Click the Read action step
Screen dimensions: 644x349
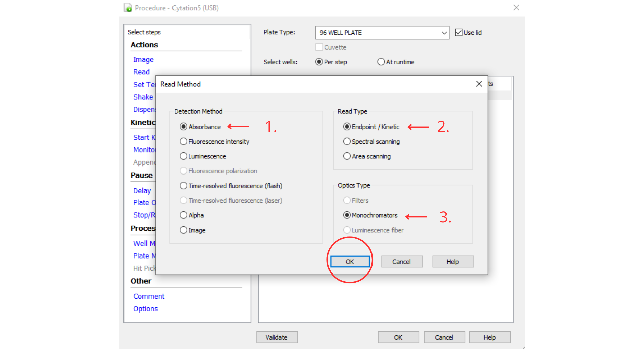(141, 72)
